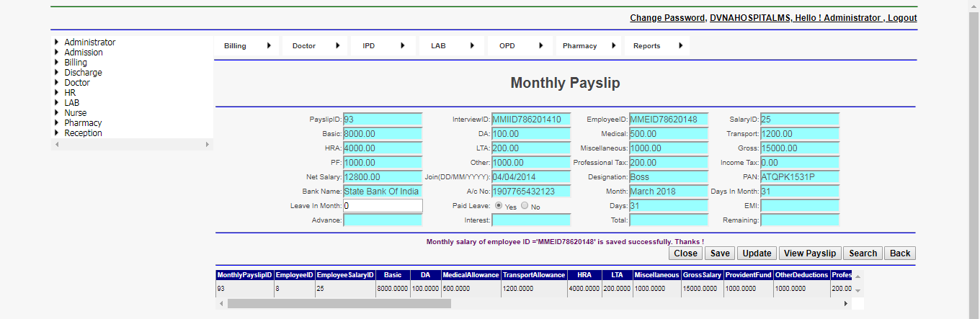This screenshot has width=980, height=319.
Task: Click the OPD menu arrow icon
Action: (x=540, y=46)
